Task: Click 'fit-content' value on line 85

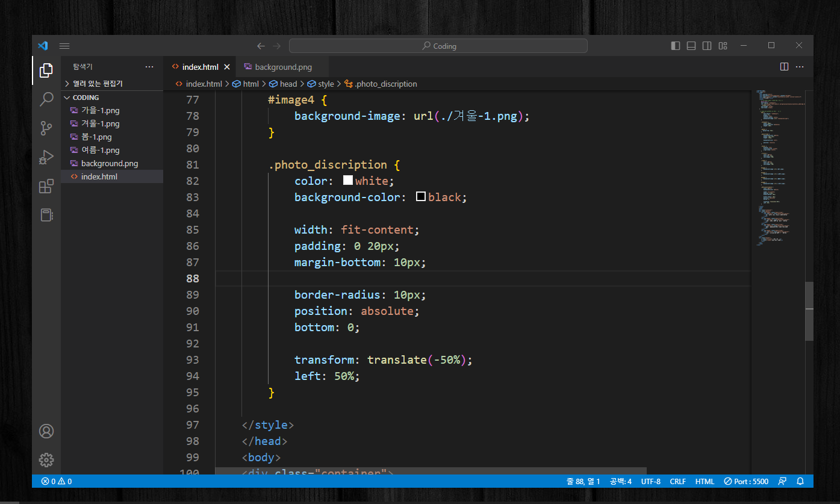Action: (x=378, y=229)
